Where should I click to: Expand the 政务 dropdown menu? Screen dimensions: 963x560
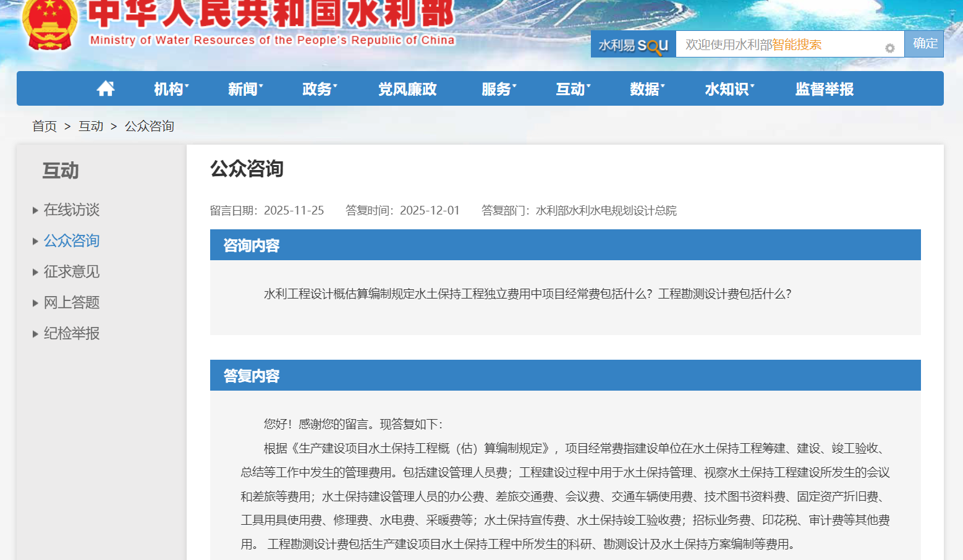(x=319, y=89)
